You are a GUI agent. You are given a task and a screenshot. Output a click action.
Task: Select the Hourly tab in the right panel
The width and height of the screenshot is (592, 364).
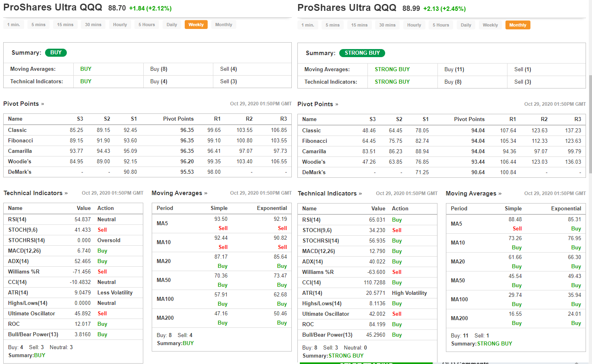[414, 25]
